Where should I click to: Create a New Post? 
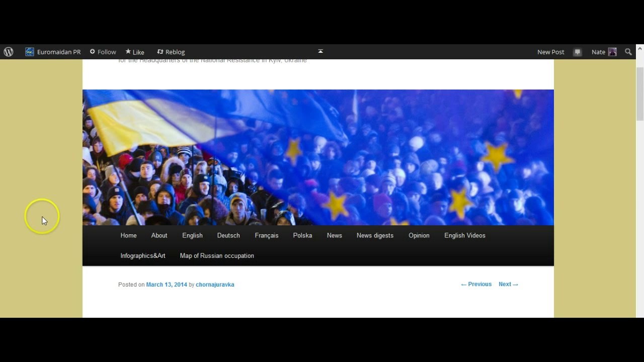(x=550, y=52)
